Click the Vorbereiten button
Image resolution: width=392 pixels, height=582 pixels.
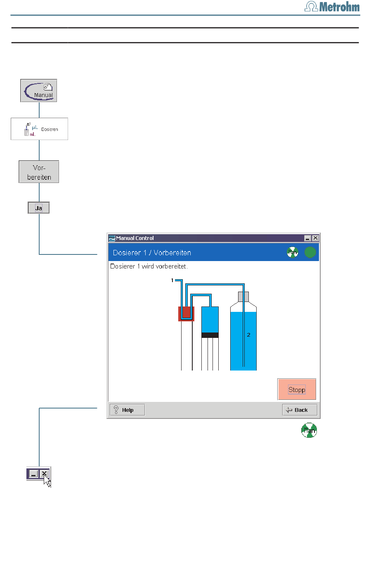tap(39, 172)
